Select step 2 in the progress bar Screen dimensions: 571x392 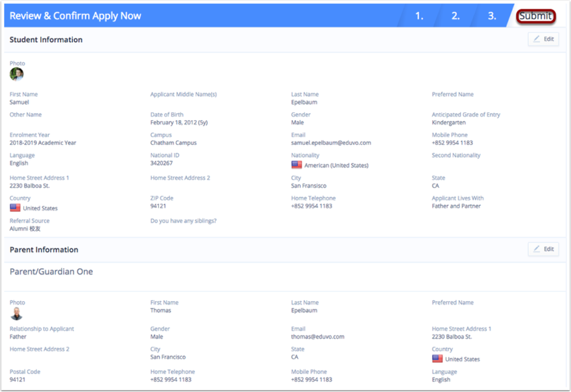[x=455, y=16]
